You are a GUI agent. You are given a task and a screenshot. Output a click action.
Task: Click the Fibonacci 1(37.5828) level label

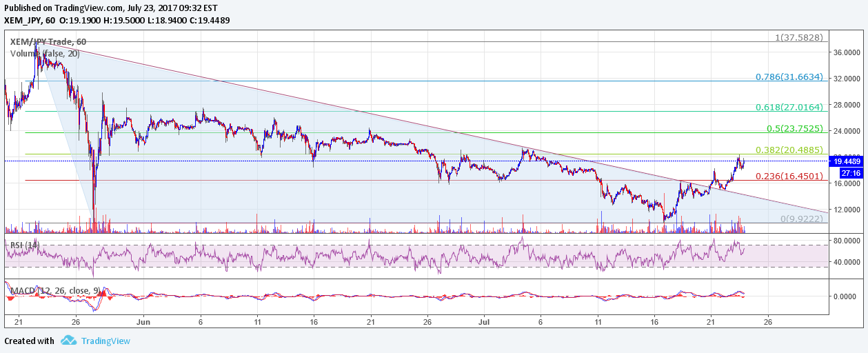click(x=799, y=37)
